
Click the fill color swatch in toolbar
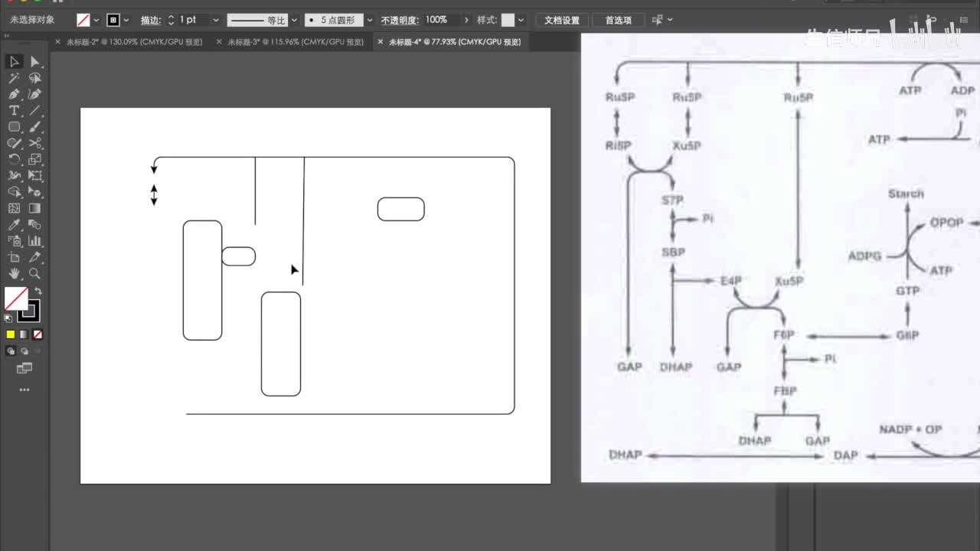click(x=15, y=298)
